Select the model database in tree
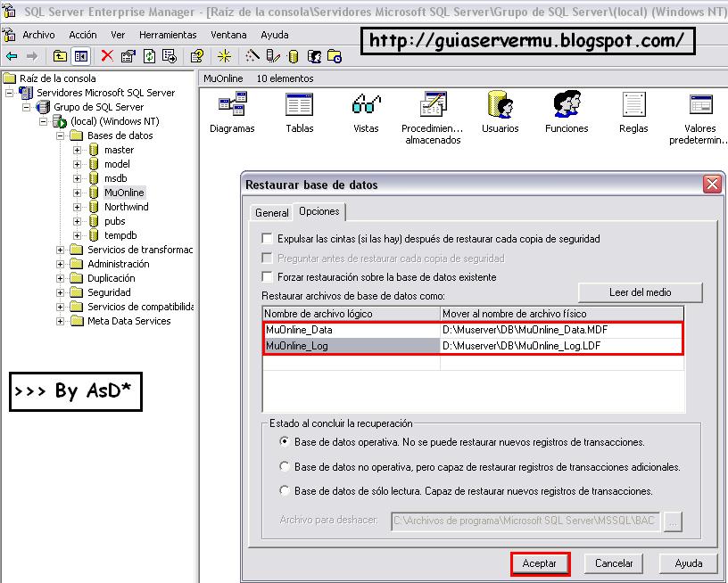The image size is (728, 583). [117, 164]
